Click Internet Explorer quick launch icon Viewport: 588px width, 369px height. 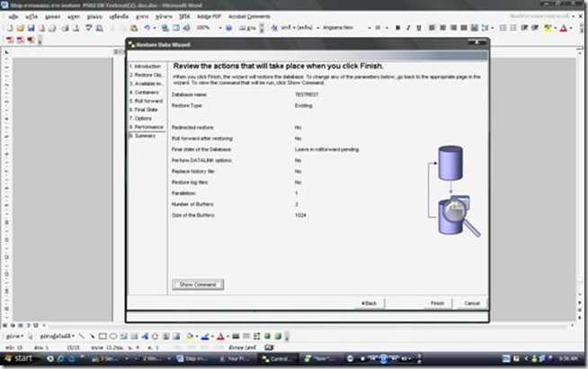pyautogui.click(x=61, y=359)
